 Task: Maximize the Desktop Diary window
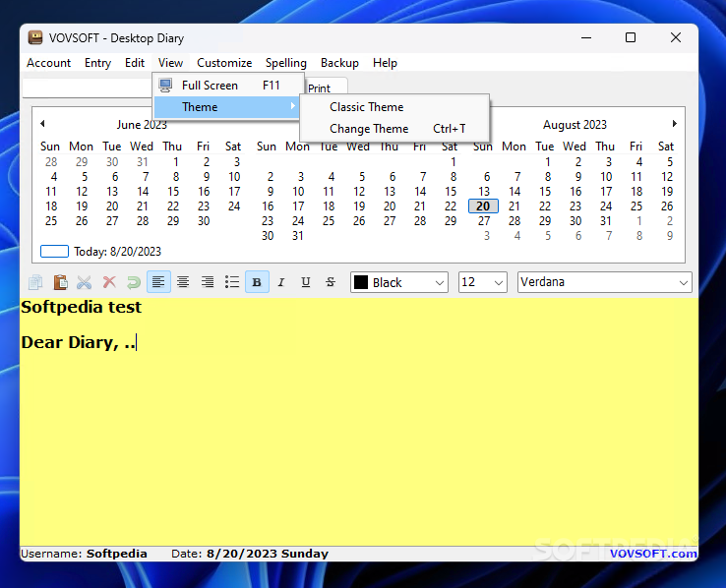coord(631,37)
